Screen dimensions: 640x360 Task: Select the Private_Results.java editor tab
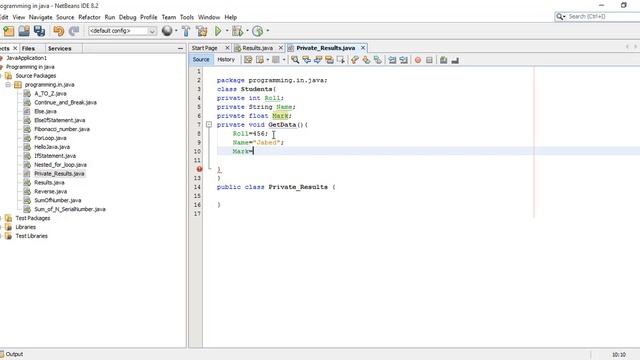click(325, 48)
